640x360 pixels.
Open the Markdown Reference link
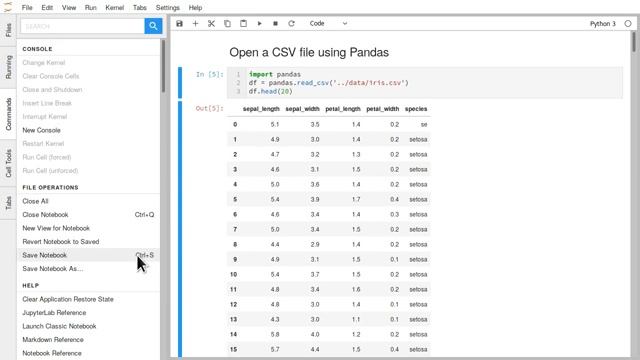pyautogui.click(x=88, y=340)
